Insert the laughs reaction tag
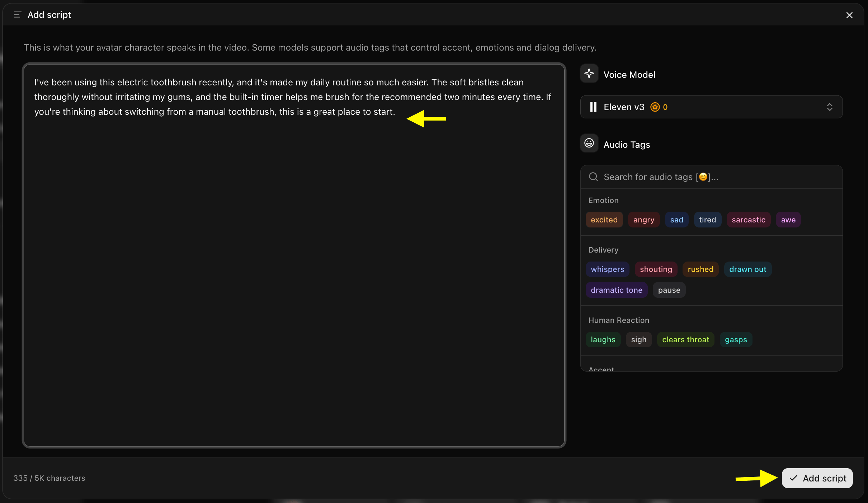868x503 pixels. tap(603, 339)
